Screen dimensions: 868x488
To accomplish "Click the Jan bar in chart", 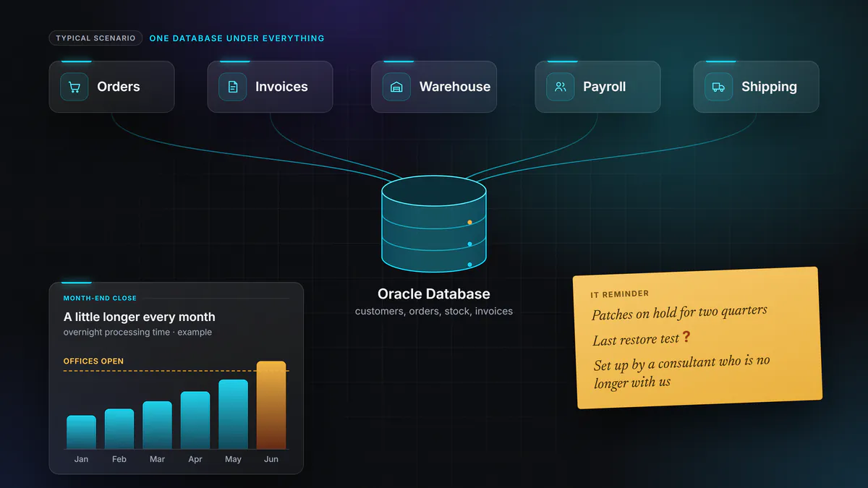I will pyautogui.click(x=81, y=432).
